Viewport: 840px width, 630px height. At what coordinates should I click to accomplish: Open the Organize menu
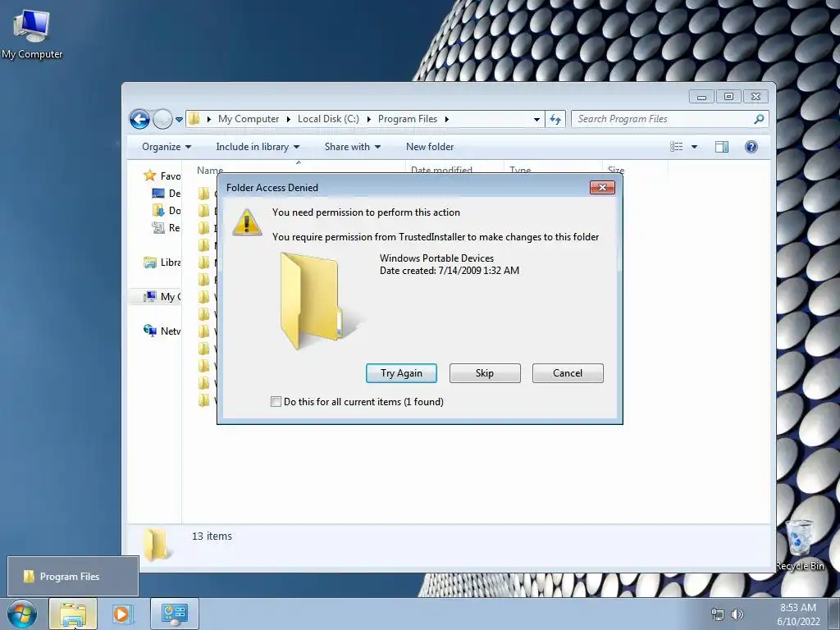pos(167,147)
